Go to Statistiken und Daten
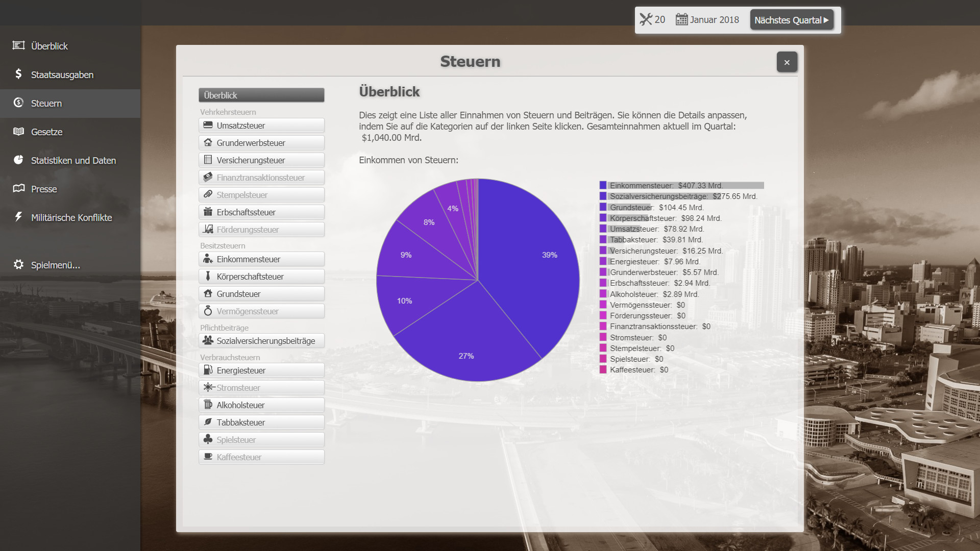This screenshot has height=551, width=980. (x=73, y=160)
